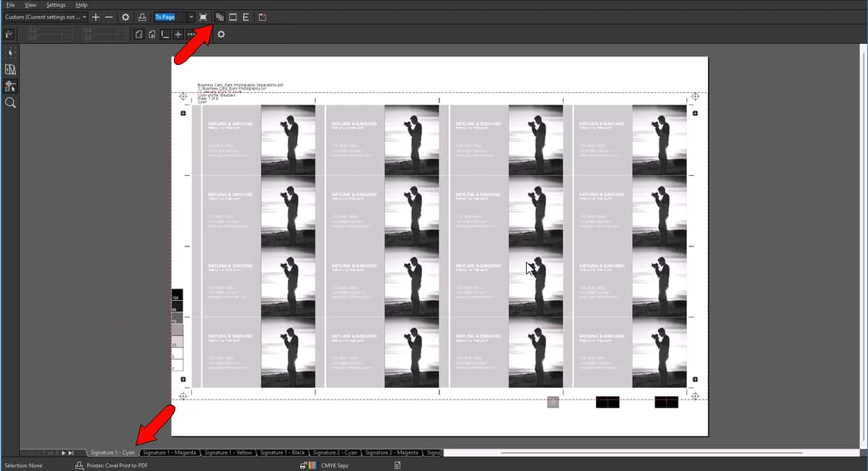Click the Close Print Preview icon
The height and width of the screenshot is (471, 868).
262,17
